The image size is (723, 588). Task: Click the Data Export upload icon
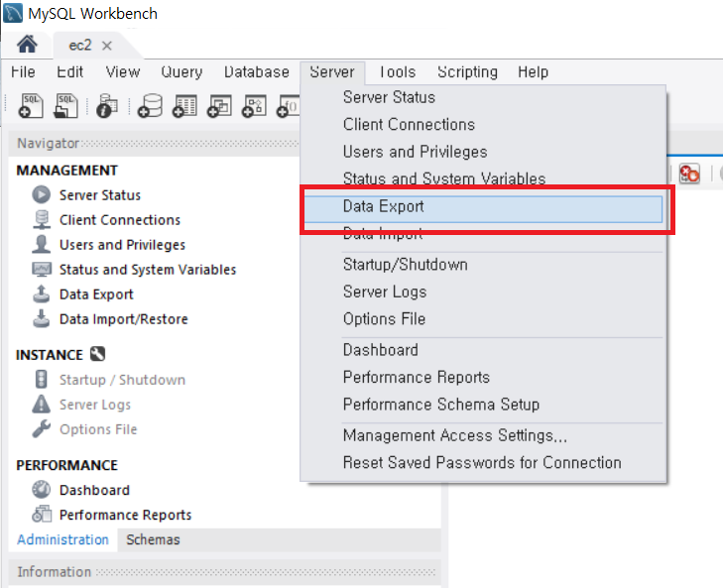coord(41,294)
